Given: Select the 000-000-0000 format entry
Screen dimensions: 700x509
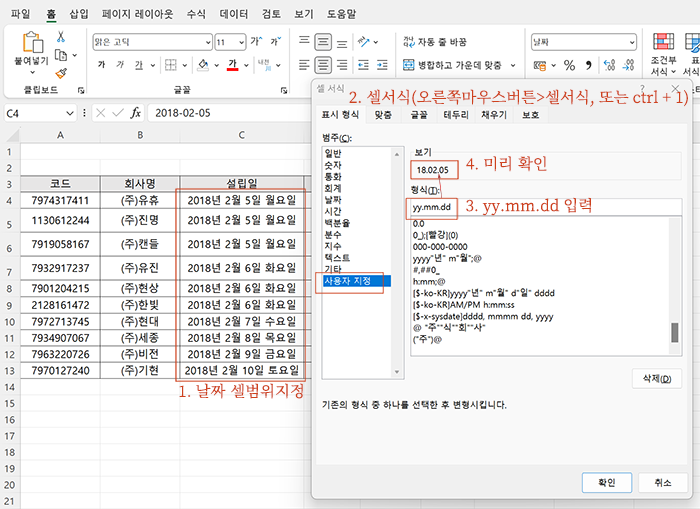Looking at the screenshot, I should [x=440, y=247].
